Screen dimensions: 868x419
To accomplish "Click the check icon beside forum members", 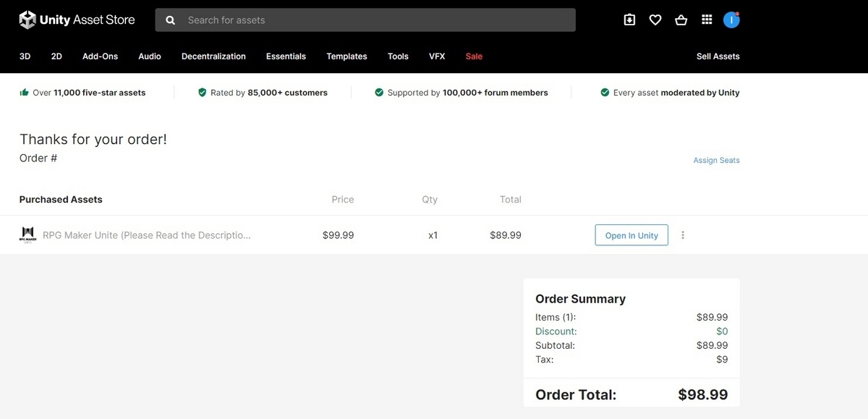I will (x=379, y=93).
